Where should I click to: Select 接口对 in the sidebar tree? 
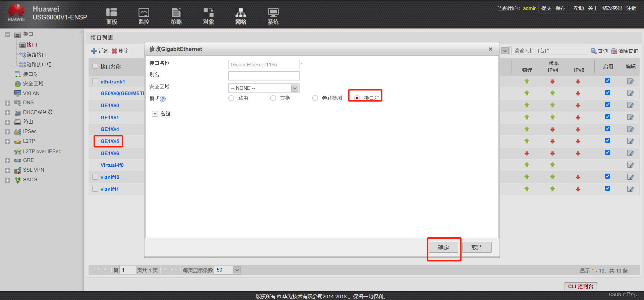(x=31, y=74)
